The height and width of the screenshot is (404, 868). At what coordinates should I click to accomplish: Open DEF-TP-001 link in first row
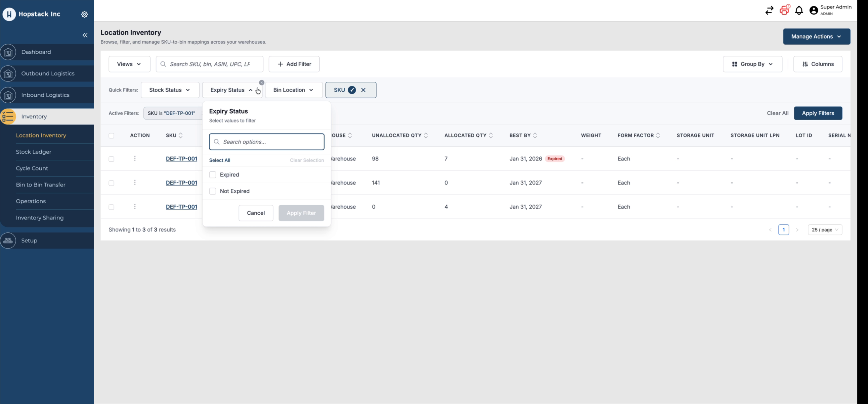click(181, 158)
